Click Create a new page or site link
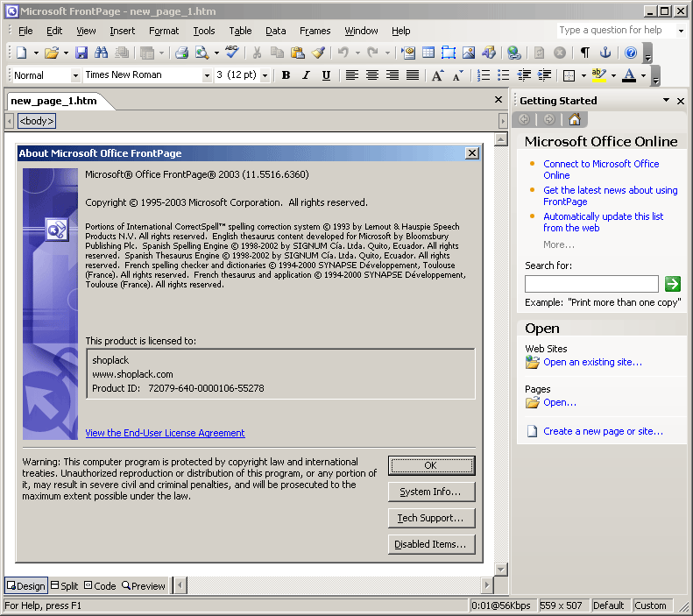This screenshot has height=616, width=693. coord(603,431)
